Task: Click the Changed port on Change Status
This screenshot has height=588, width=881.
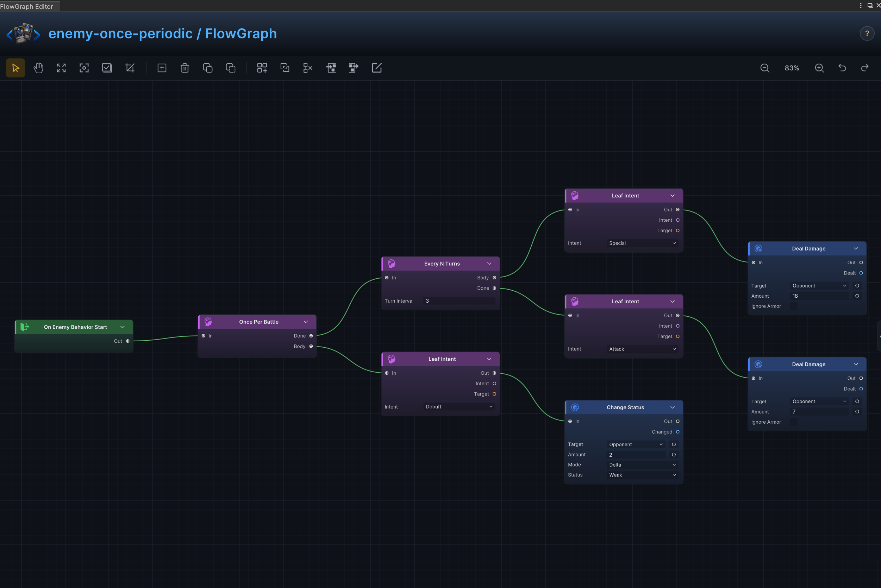Action: [677, 432]
